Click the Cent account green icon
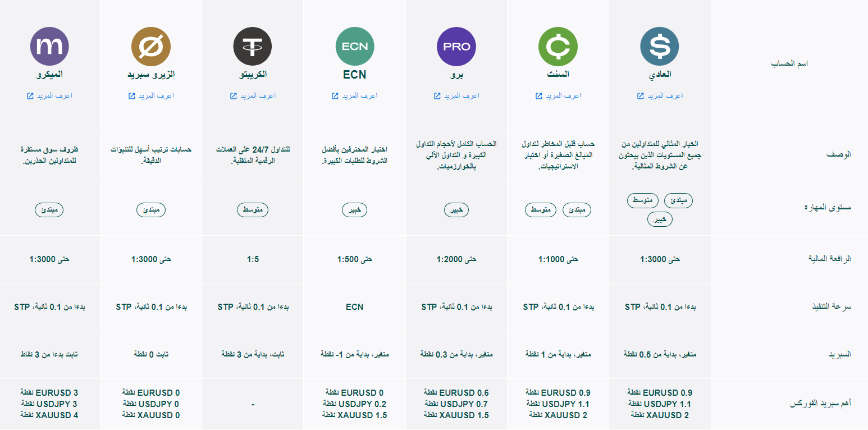Viewport: 868px width, 430px height. (558, 47)
